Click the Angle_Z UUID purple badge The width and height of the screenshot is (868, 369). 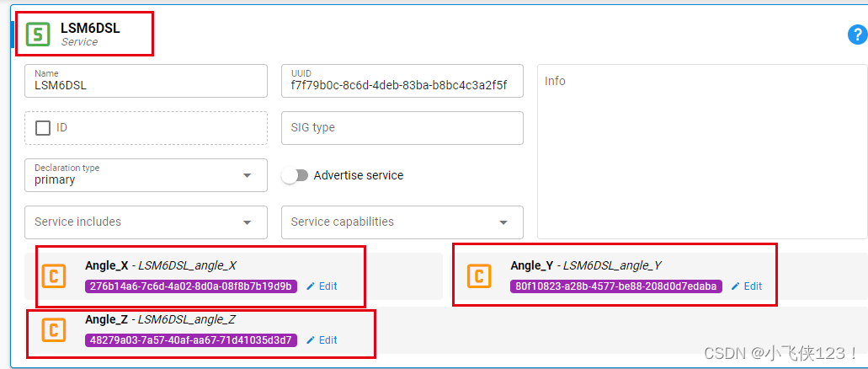pyautogui.click(x=191, y=340)
